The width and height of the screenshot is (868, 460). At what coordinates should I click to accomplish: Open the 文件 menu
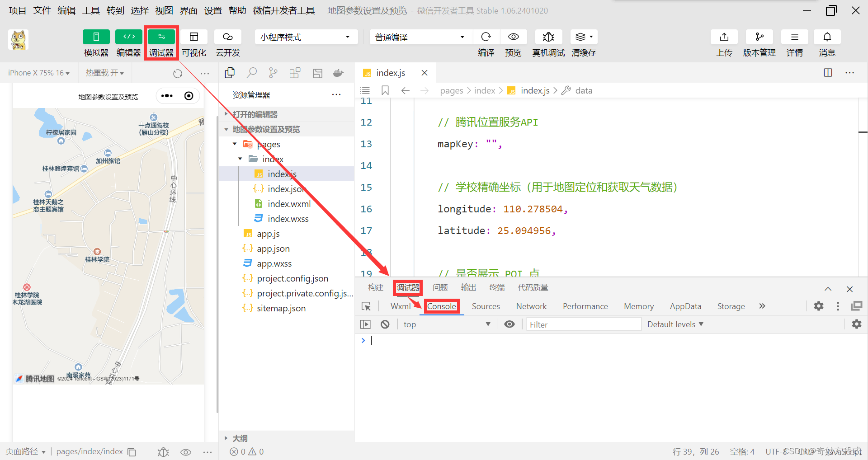(42, 10)
